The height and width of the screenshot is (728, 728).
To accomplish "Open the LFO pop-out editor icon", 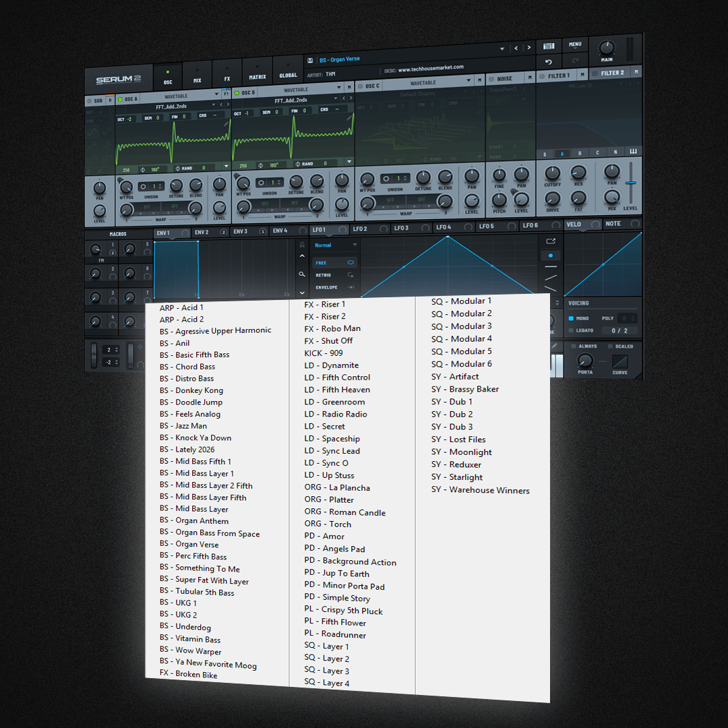I will 550,241.
